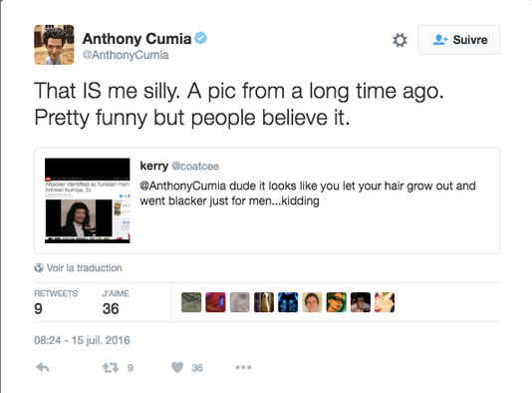
Task: Open Anthony Cumia's profile avatar
Action: [54, 45]
